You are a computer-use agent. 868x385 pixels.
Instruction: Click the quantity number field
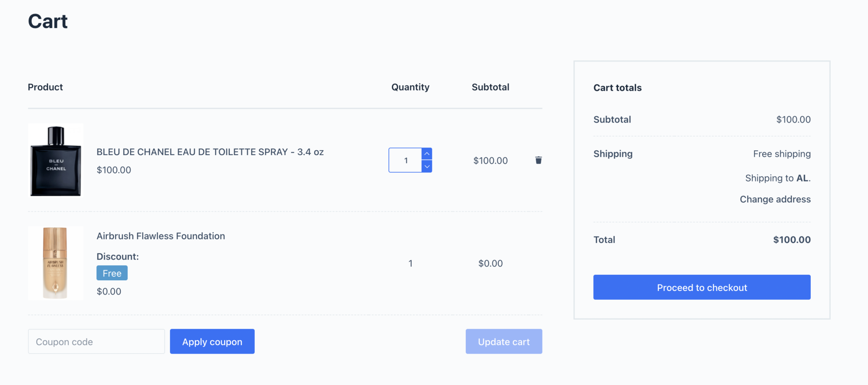tap(406, 160)
